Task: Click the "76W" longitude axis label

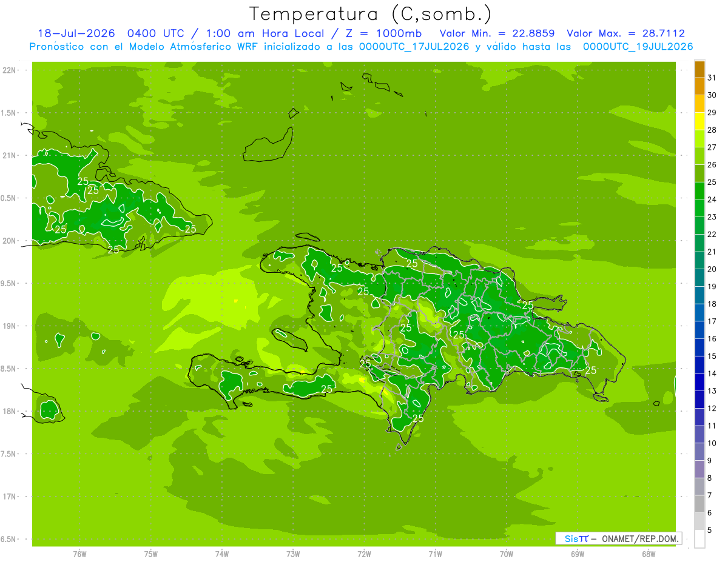Action: coord(79,554)
